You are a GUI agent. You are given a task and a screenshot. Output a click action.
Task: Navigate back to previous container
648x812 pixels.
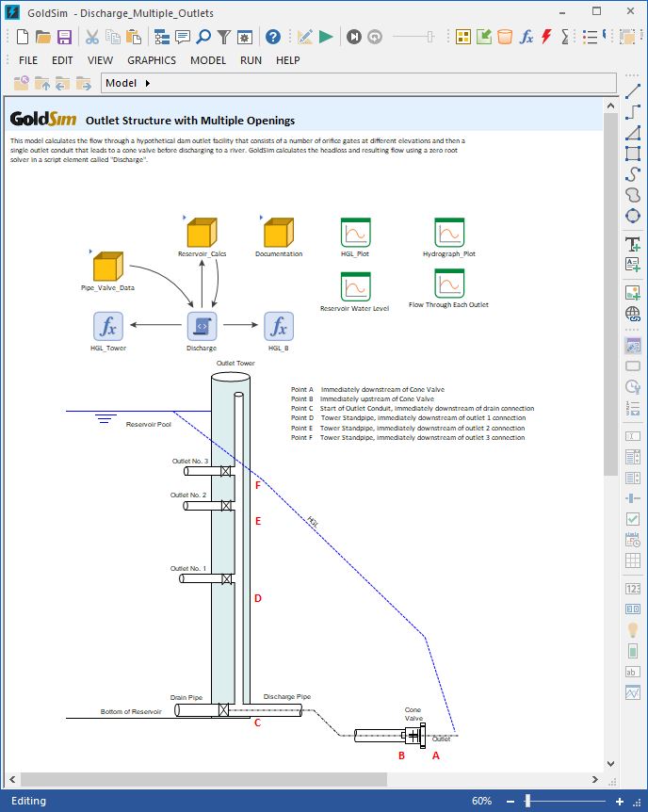[x=63, y=84]
